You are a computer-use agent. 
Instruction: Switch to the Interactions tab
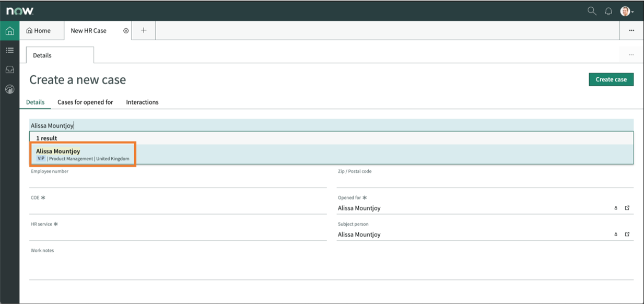pos(142,102)
